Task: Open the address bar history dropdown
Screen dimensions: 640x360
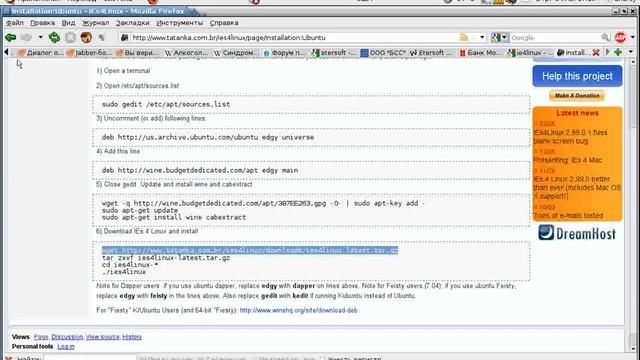Action: (482, 38)
